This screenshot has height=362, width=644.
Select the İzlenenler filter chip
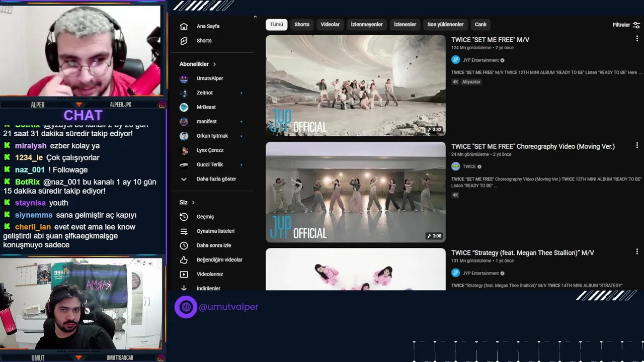click(405, 25)
